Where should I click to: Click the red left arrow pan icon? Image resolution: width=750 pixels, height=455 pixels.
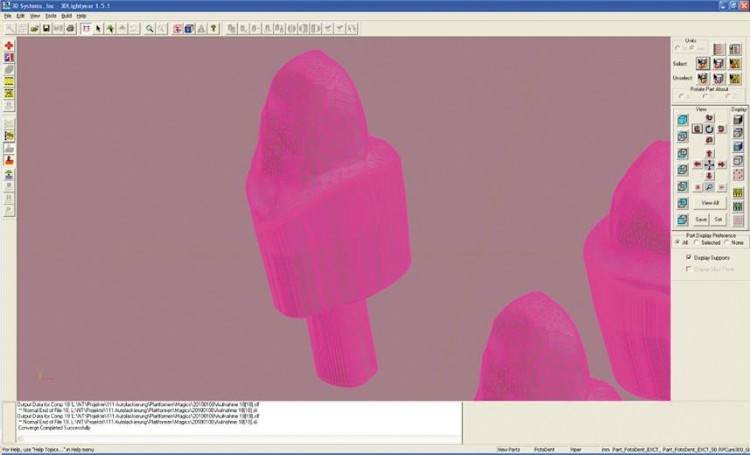(x=697, y=165)
